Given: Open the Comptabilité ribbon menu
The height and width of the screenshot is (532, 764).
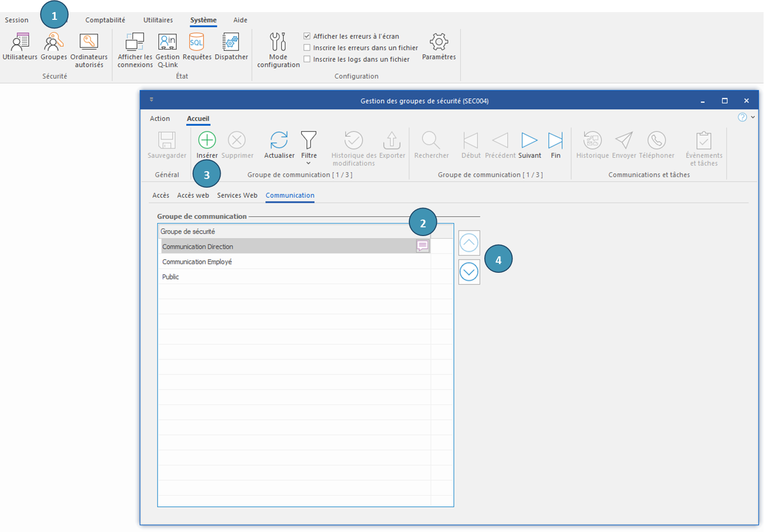Looking at the screenshot, I should 105,20.
